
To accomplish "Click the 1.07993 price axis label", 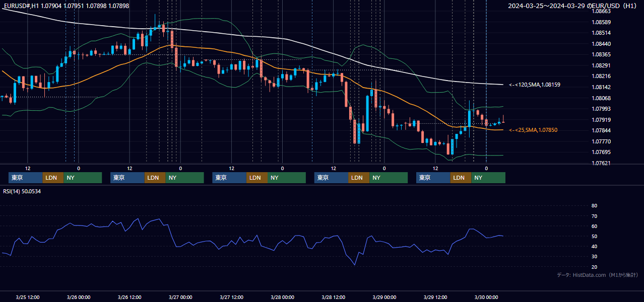I will pyautogui.click(x=602, y=109).
